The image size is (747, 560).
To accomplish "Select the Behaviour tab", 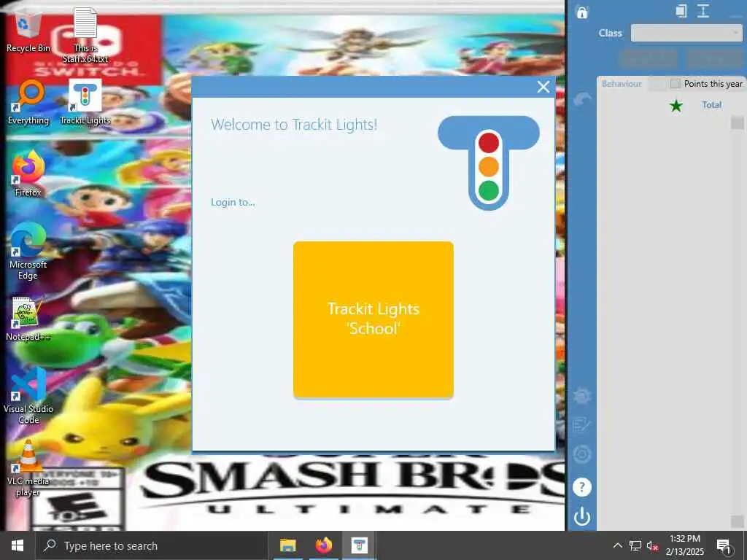I will pyautogui.click(x=622, y=84).
